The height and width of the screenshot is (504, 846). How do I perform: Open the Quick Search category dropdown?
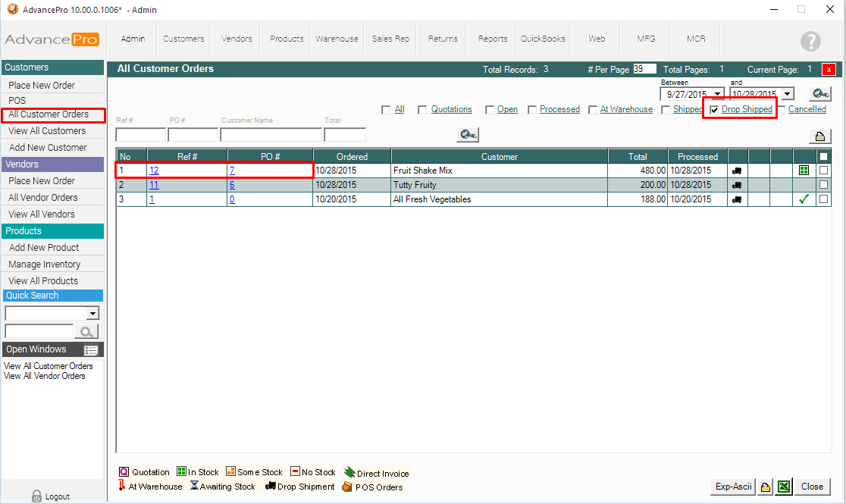[x=92, y=314]
